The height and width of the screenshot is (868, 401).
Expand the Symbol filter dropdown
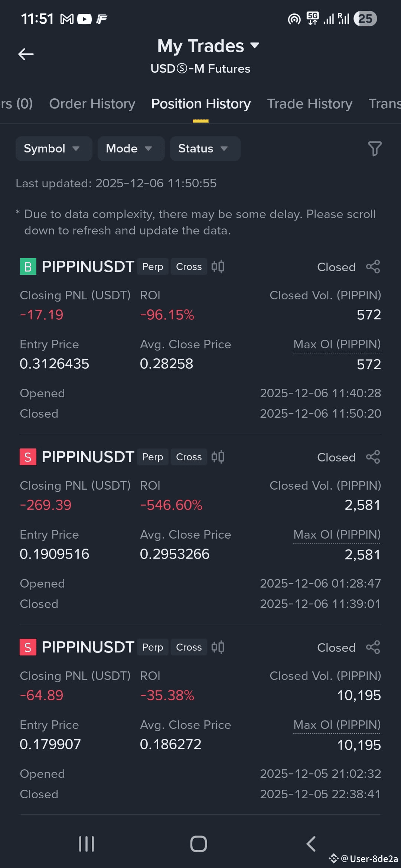point(54,148)
